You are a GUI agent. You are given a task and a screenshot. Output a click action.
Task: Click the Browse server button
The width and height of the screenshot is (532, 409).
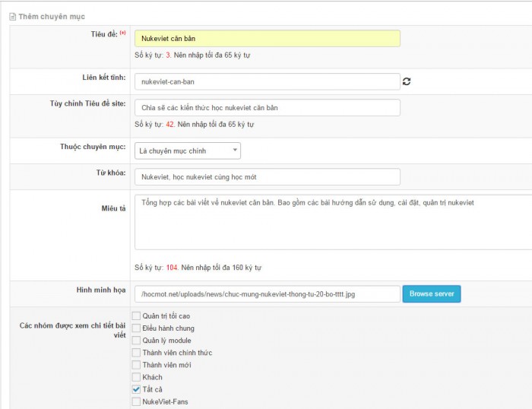click(432, 293)
